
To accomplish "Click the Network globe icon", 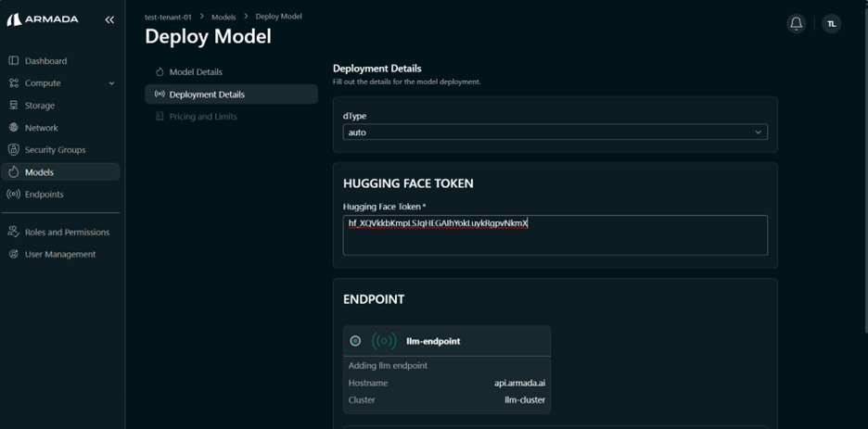I will click(x=14, y=127).
